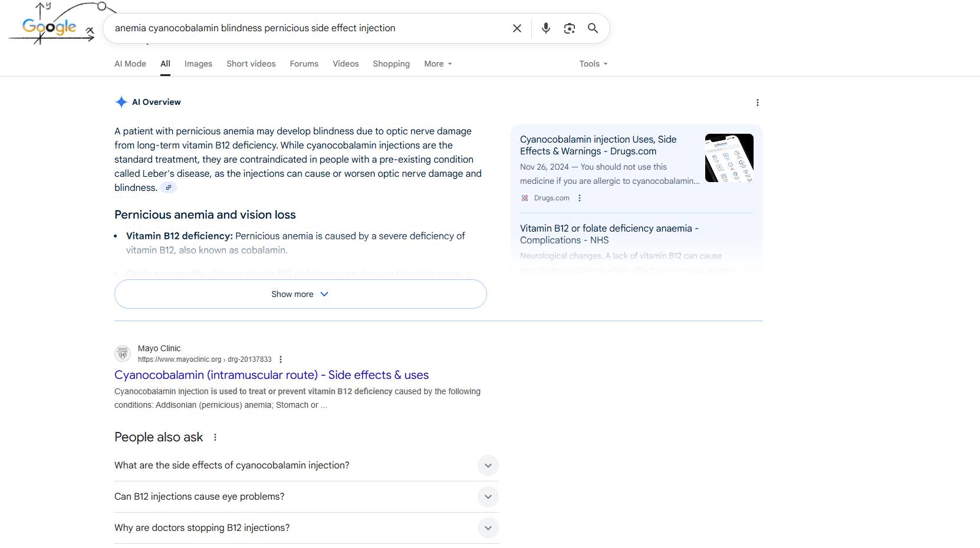This screenshot has height=548, width=980.
Task: Open NHS Vitamin B12 deficiency anaemia link
Action: [609, 234]
